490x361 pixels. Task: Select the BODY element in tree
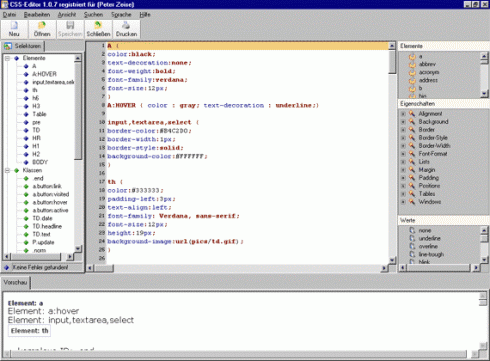(40, 162)
